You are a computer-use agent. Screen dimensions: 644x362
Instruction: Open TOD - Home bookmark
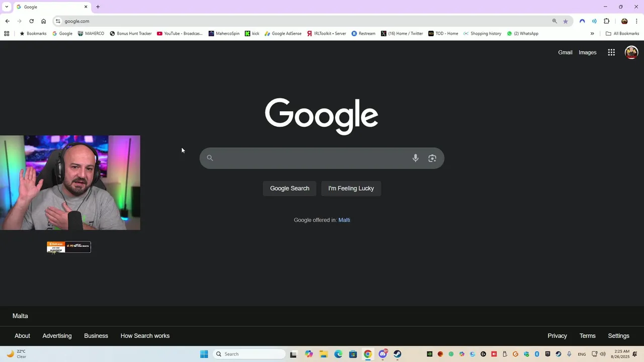pyautogui.click(x=443, y=34)
